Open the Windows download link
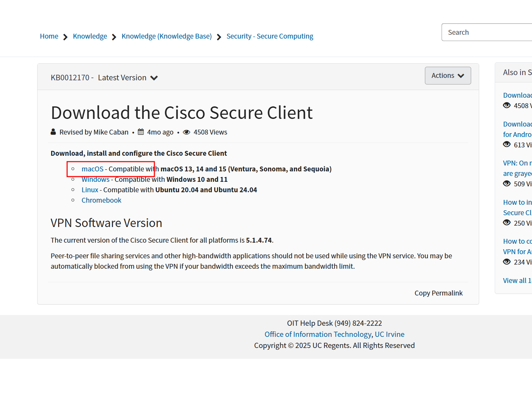This screenshot has height=397, width=532. tap(95, 179)
